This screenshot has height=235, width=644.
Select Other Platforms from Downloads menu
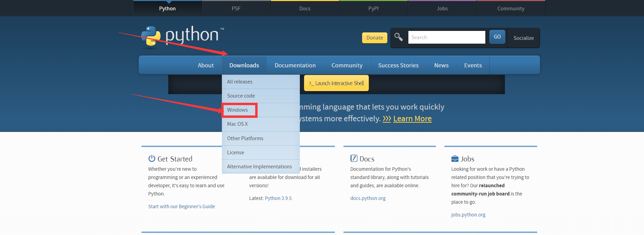coord(261,138)
